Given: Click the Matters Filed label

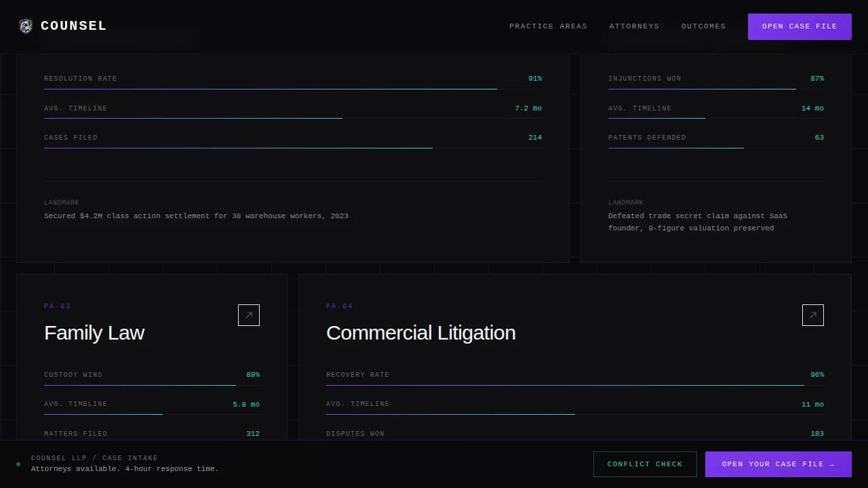Looking at the screenshot, I should pyautogui.click(x=75, y=434).
